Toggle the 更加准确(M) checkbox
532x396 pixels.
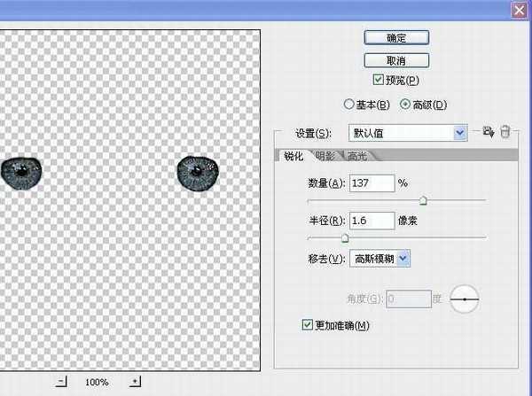[308, 325]
